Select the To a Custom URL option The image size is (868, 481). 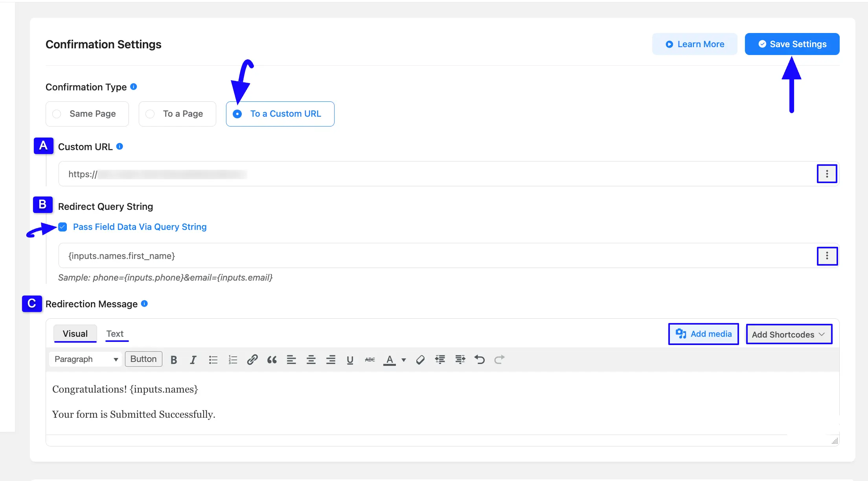[x=280, y=114]
